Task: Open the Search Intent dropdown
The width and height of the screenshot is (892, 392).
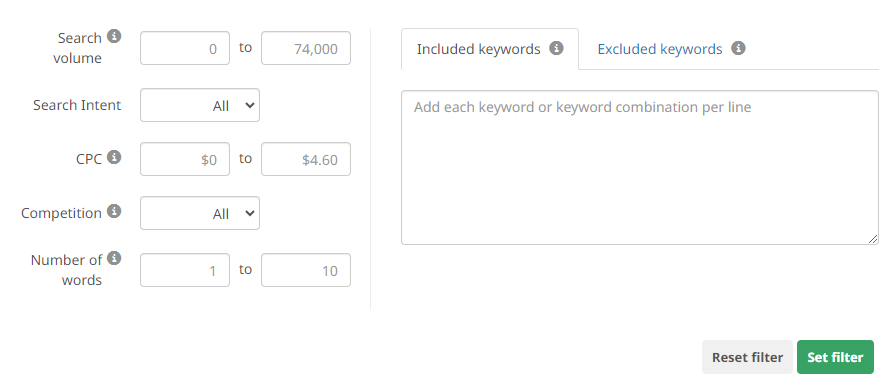Action: (200, 105)
